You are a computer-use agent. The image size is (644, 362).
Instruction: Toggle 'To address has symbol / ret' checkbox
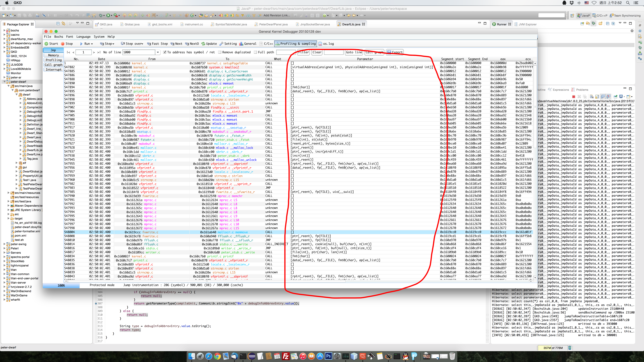tap(165, 52)
